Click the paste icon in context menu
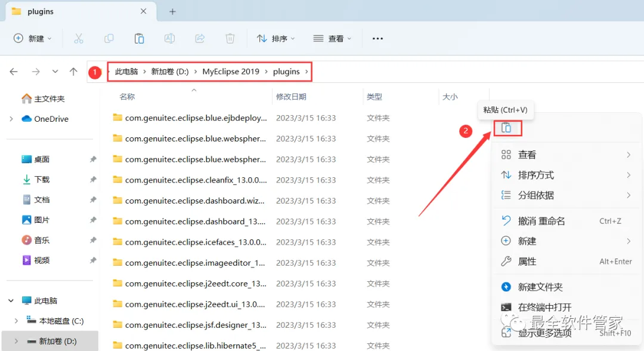 pyautogui.click(x=506, y=128)
